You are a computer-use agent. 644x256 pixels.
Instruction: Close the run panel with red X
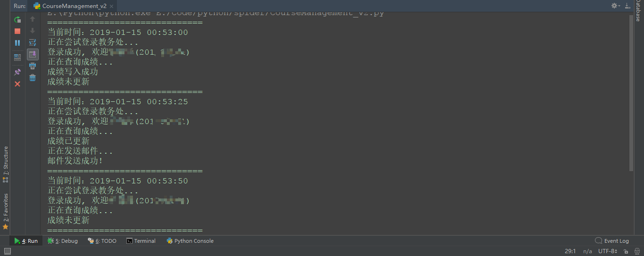(x=17, y=84)
